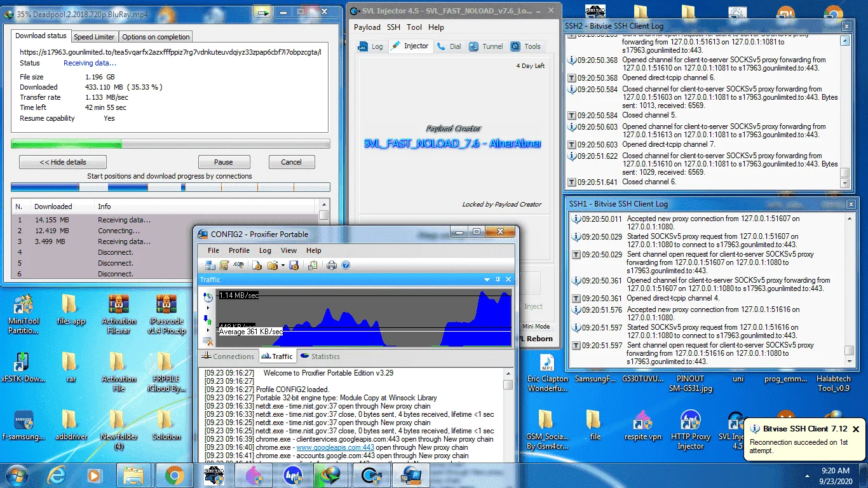Open Tool menu in SVL Injector
This screenshot has height=488, width=868.
click(414, 27)
